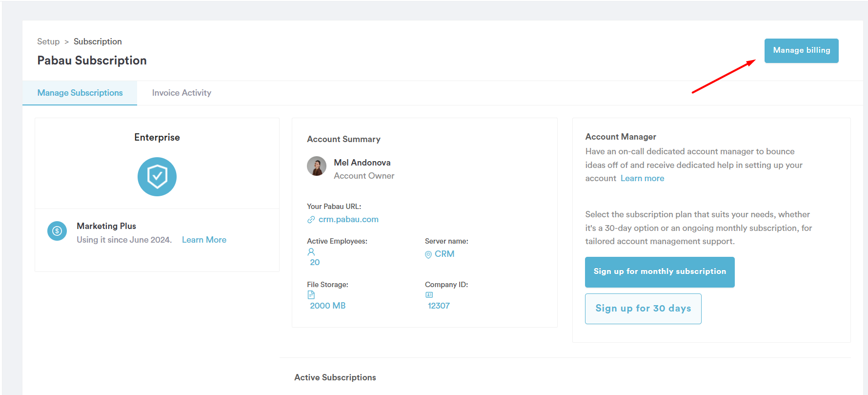This screenshot has height=395, width=868.
Task: Click the Enterprise plan title
Action: point(157,137)
